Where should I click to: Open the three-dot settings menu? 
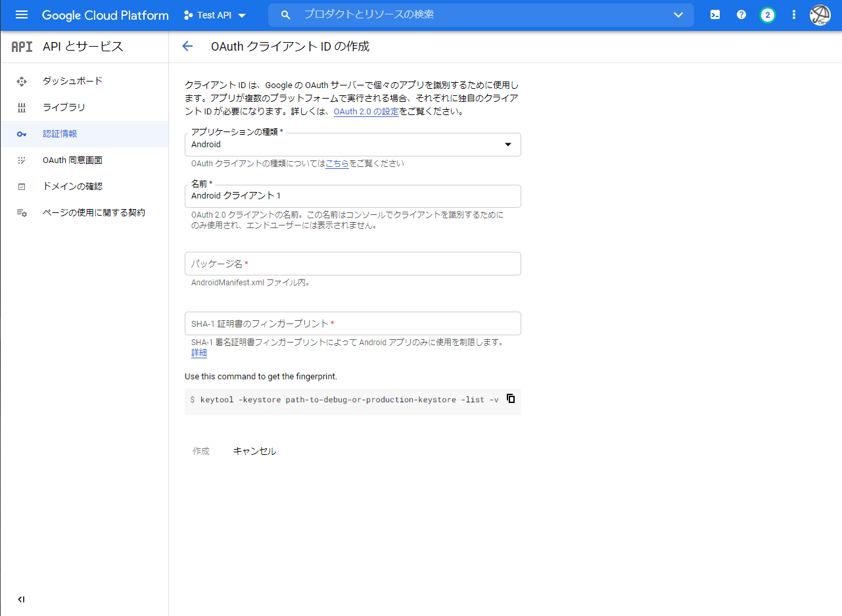[794, 15]
